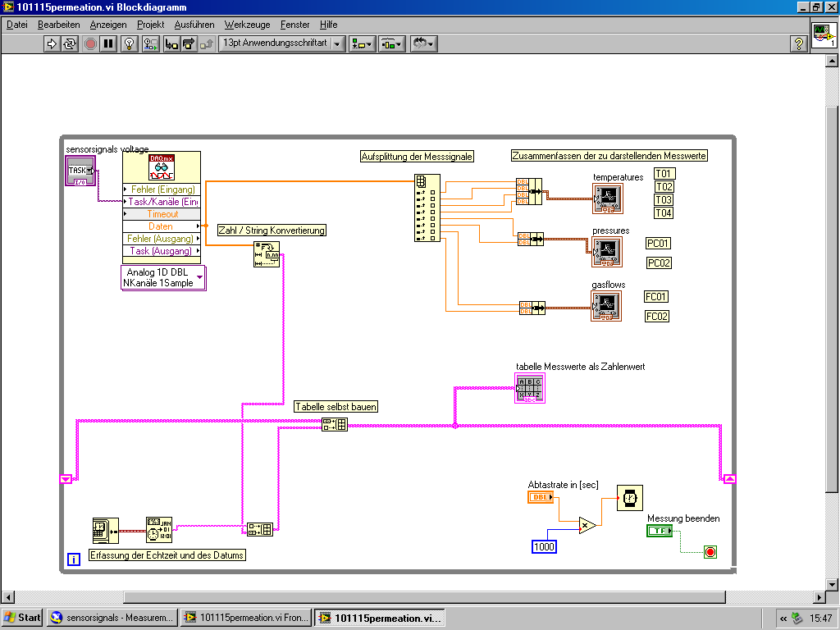840x630 pixels.
Task: Select the temperatures chart terminal
Action: (x=608, y=199)
